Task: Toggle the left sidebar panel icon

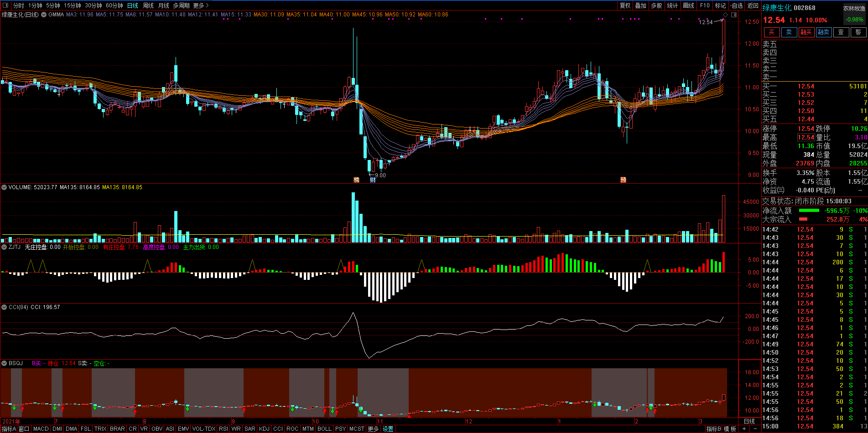Action: tap(5, 5)
